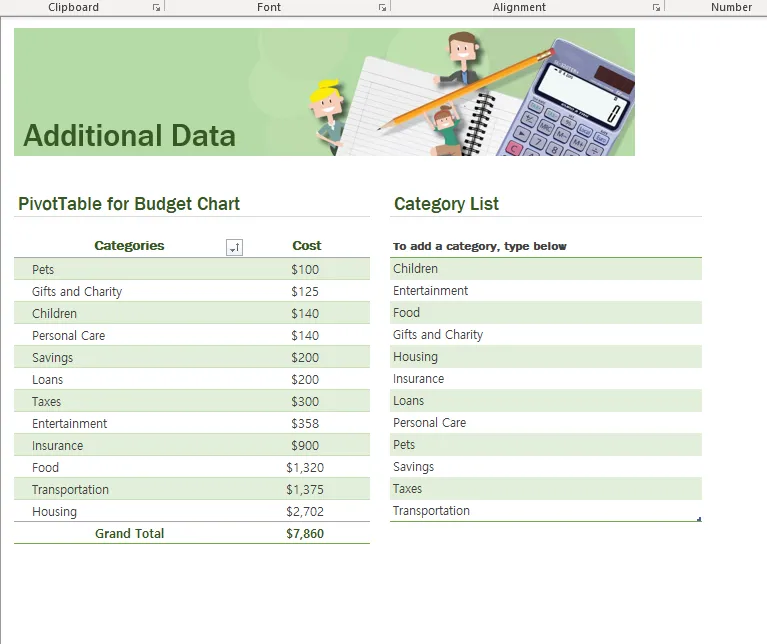The height and width of the screenshot is (644, 767).
Task: Select the $1,375 cost cell
Action: pyautogui.click(x=305, y=489)
